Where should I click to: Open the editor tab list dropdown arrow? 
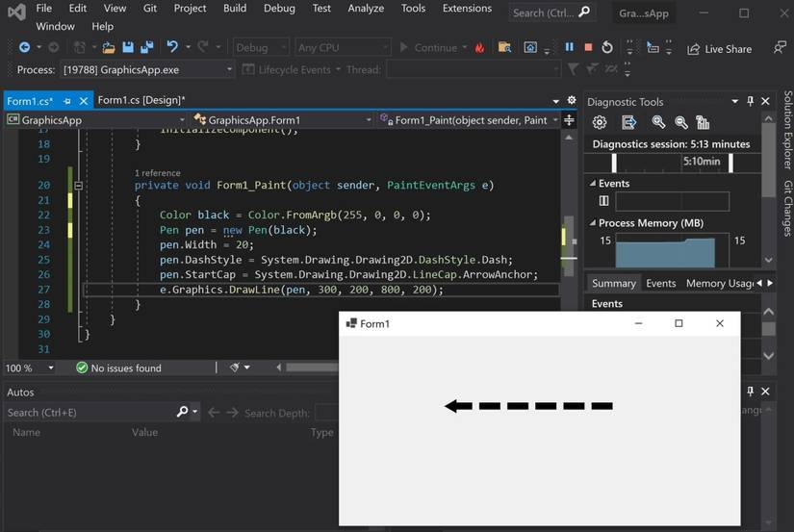pos(555,101)
